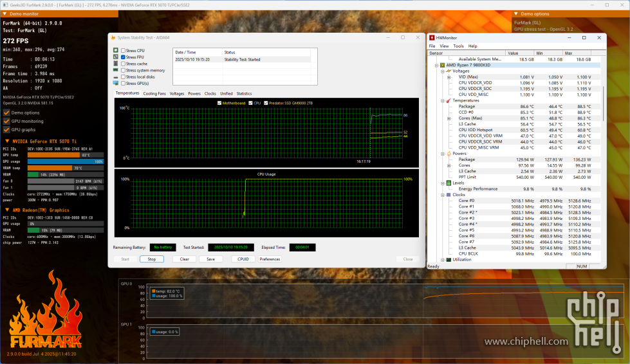The image size is (630, 364).
Task: Click the green Levels icon in HWMonitor
Action: [449, 183]
